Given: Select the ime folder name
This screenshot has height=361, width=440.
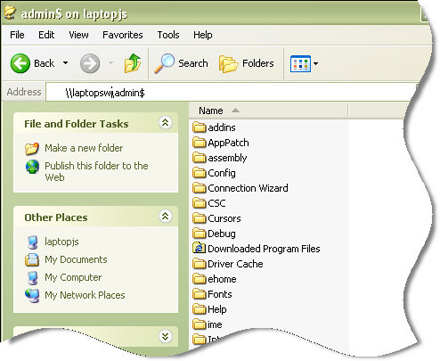Looking at the screenshot, I should [215, 325].
